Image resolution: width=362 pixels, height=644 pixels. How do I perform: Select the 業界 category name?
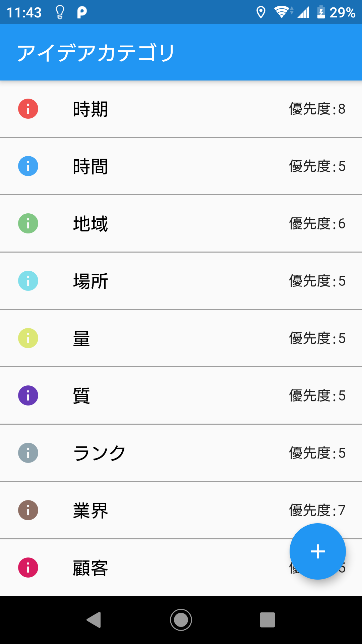90,511
